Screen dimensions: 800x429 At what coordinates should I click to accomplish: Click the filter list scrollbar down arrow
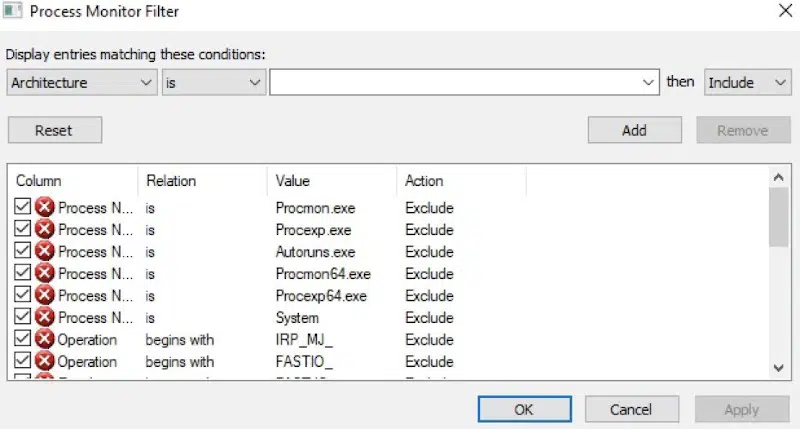coord(780,368)
